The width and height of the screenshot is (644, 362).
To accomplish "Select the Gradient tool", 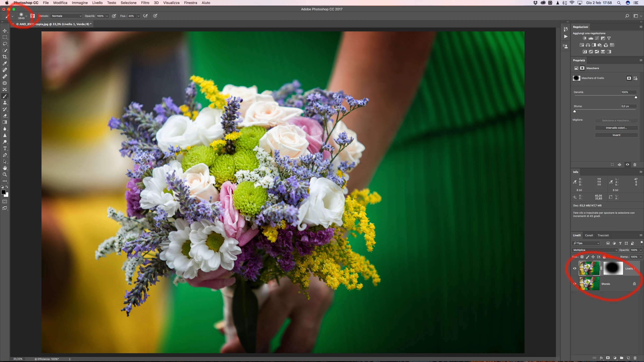I will [5, 122].
